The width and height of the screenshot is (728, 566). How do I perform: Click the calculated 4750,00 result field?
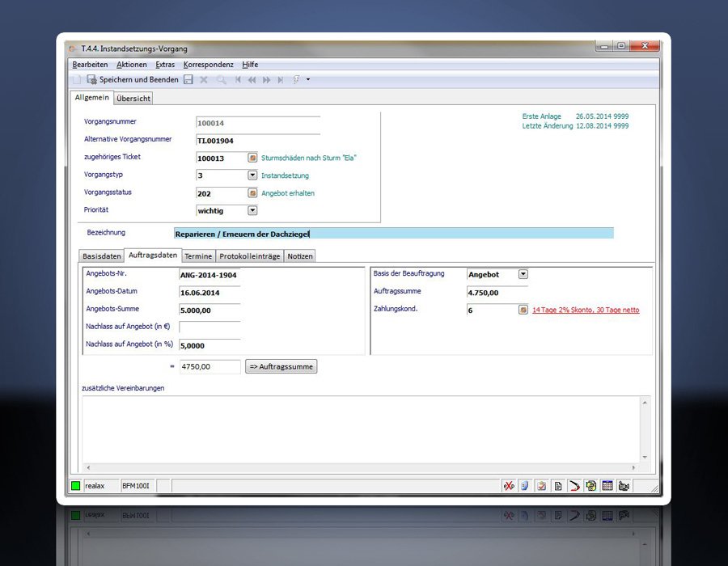pos(210,366)
